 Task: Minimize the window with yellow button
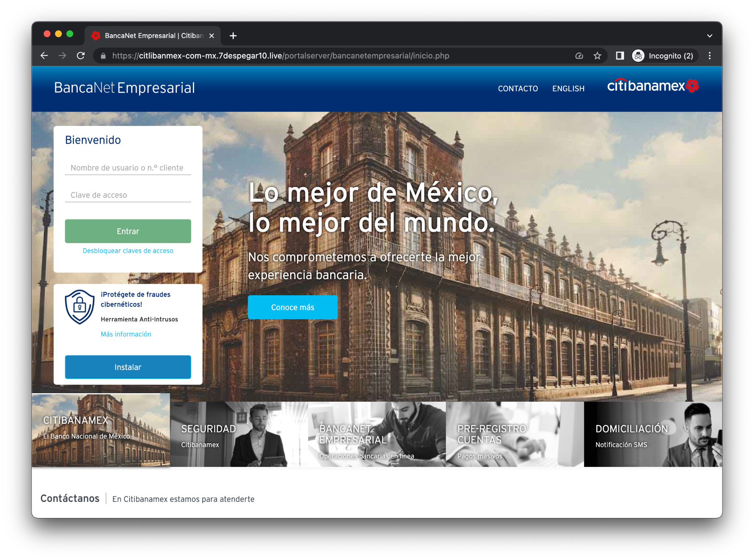(58, 34)
